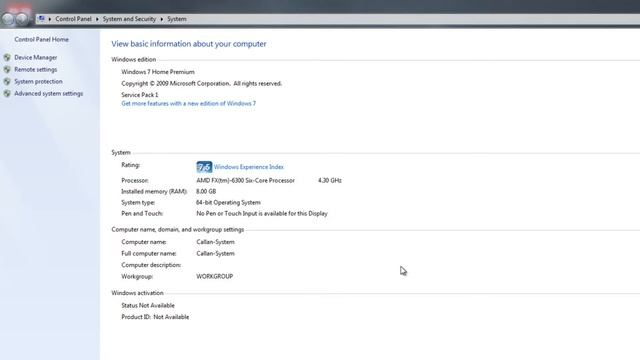Screen dimensions: 640x360
Task: Open Control Panel in the breadcrumb
Action: pyautogui.click(x=73, y=19)
